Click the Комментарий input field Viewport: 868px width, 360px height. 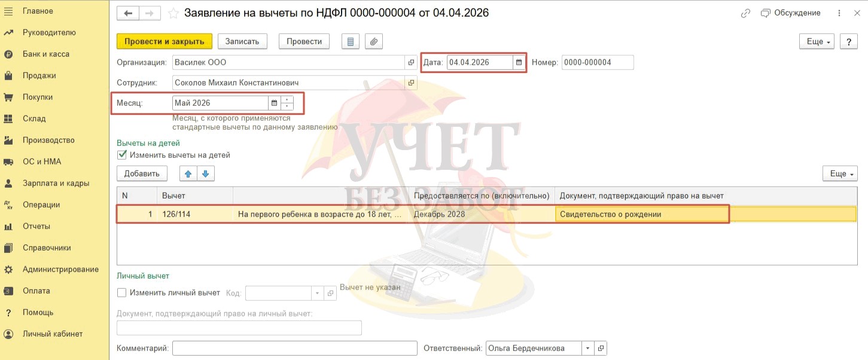(x=294, y=348)
